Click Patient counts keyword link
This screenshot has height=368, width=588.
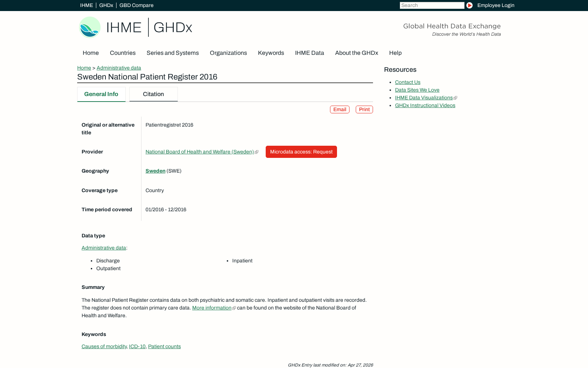tap(164, 346)
